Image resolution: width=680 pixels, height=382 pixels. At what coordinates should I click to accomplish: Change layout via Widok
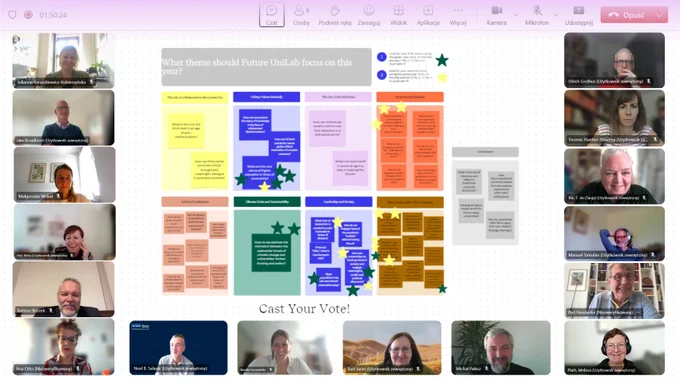tap(399, 15)
